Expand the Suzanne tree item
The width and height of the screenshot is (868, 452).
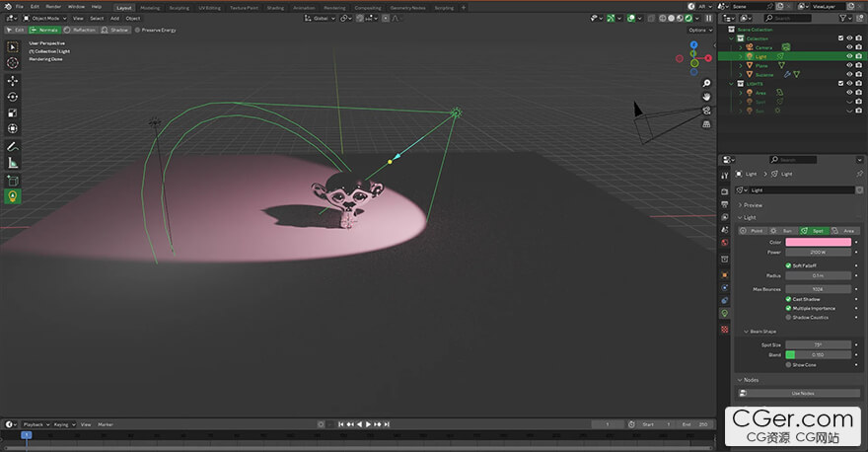point(741,74)
